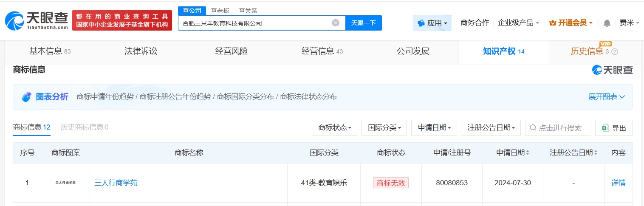Screen dimensions: 644x206
Task: Open the 申请日期 filter dropdown
Action: 434,128
